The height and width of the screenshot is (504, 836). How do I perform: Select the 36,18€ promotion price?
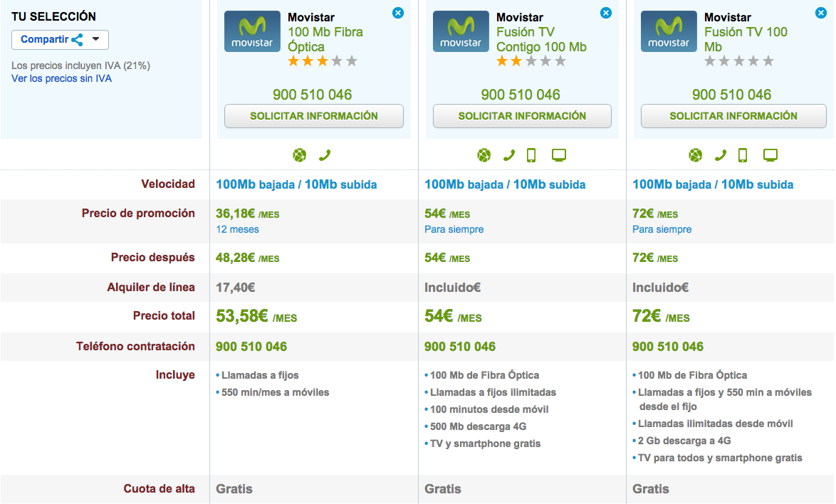247,214
